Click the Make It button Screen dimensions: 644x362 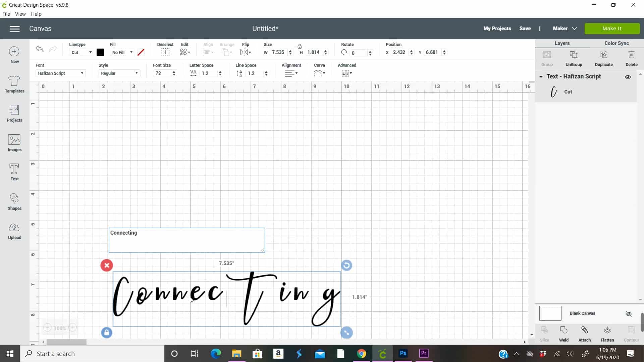pyautogui.click(x=612, y=28)
